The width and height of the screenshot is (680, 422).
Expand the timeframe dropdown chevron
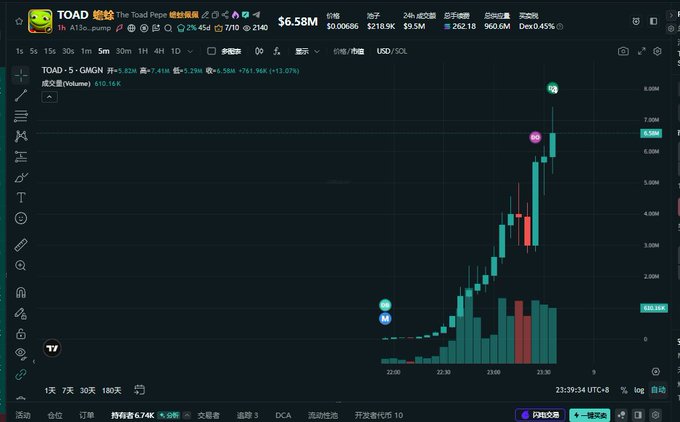coord(190,51)
